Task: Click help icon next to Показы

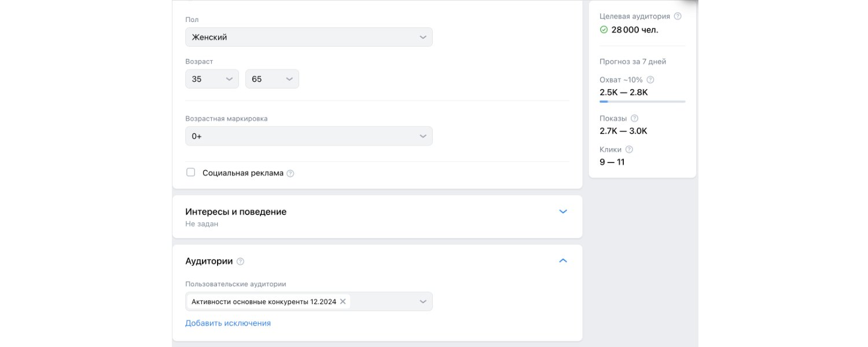Action: [634, 119]
